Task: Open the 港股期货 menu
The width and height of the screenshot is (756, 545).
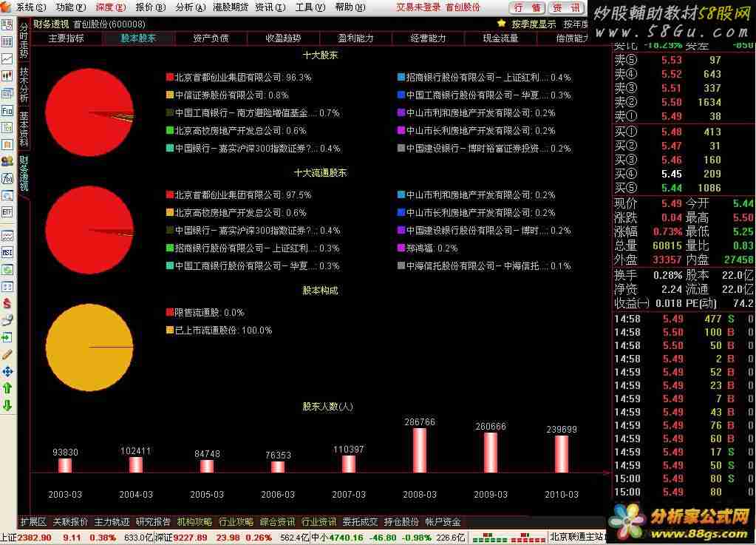Action: [x=231, y=7]
